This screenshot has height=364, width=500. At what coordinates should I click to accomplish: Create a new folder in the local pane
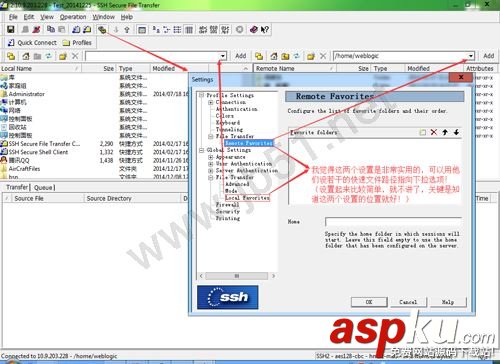63,56
